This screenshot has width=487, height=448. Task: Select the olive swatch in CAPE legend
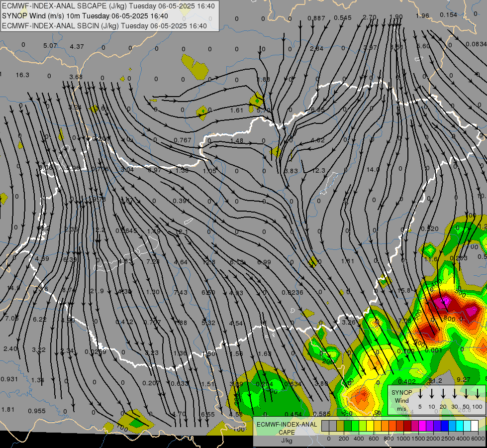click(340, 426)
